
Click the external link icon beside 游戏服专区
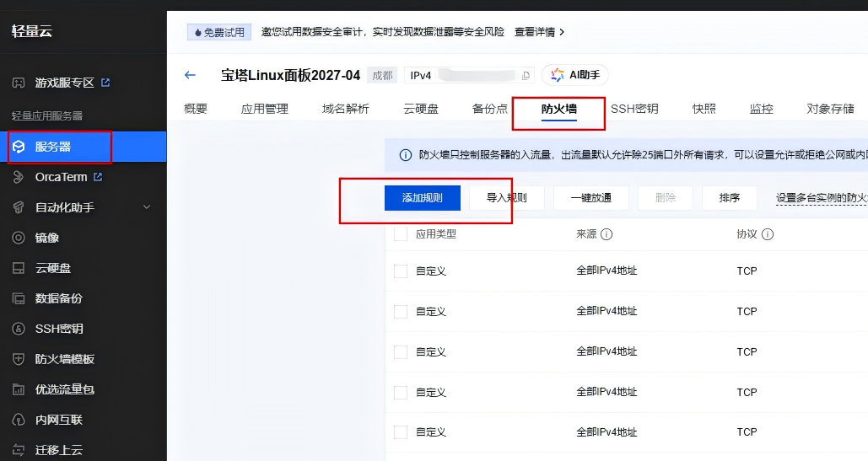[105, 83]
